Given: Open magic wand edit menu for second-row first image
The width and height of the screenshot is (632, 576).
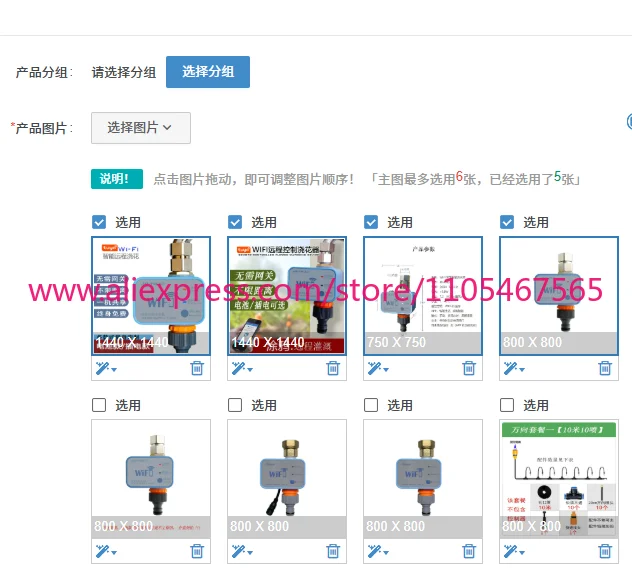Looking at the screenshot, I should pyautogui.click(x=106, y=551).
